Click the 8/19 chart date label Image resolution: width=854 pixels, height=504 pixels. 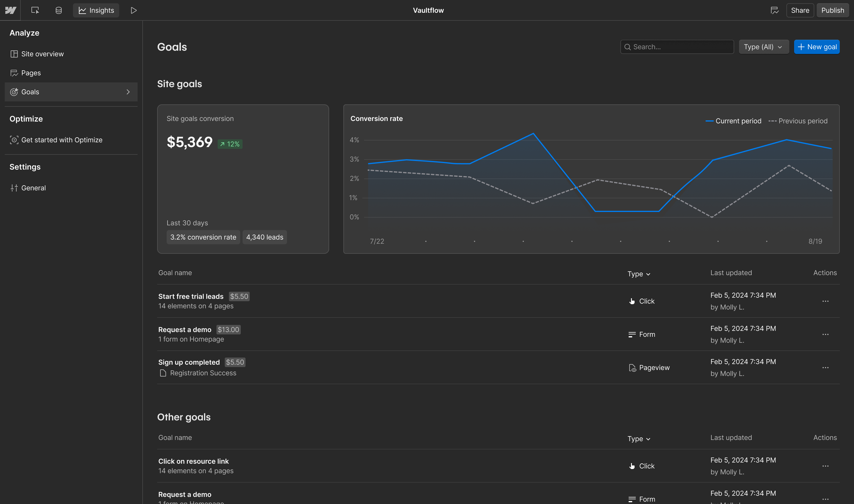[x=815, y=241]
